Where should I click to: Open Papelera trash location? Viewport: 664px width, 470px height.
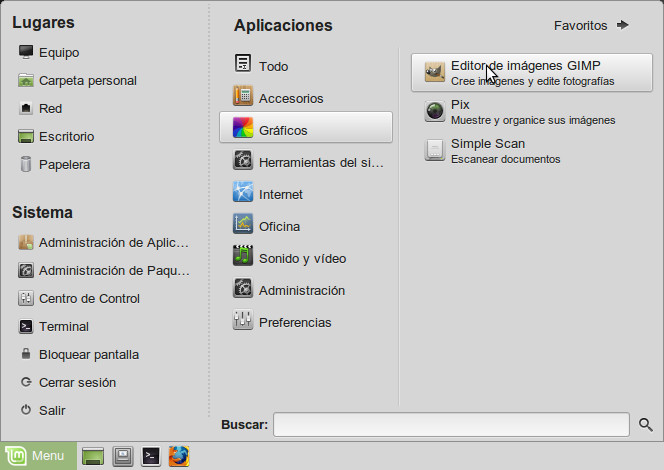[x=65, y=164]
